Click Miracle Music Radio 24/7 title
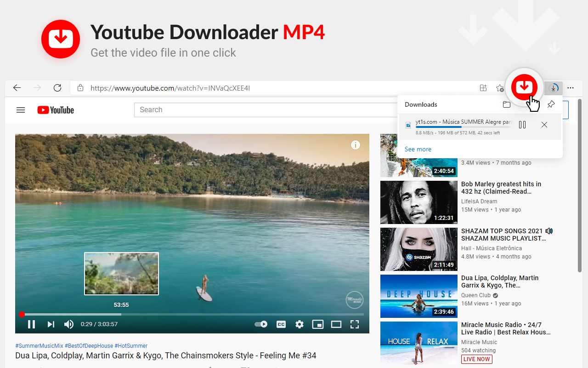This screenshot has width=588, height=368. point(506,328)
